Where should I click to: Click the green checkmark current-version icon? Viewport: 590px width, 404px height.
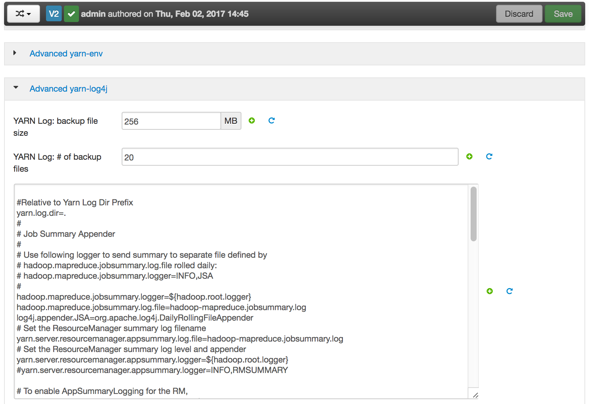point(71,14)
